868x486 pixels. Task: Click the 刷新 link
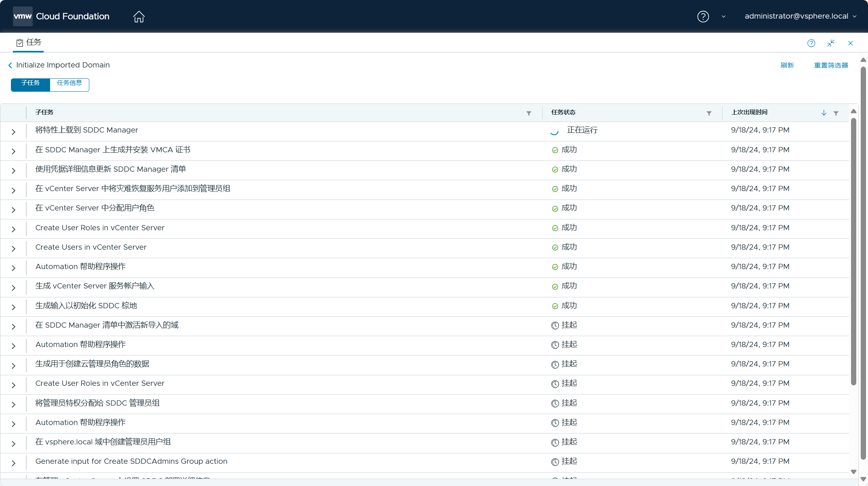pyautogui.click(x=787, y=65)
